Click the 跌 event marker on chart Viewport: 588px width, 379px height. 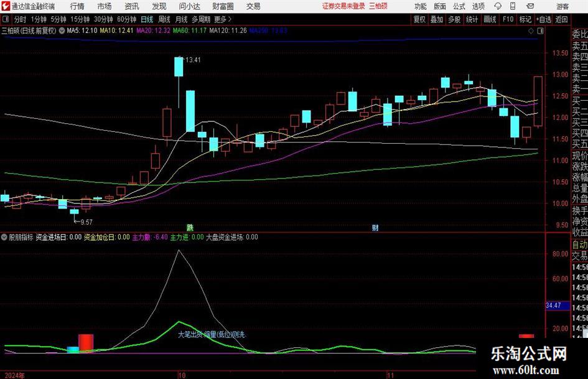click(190, 228)
